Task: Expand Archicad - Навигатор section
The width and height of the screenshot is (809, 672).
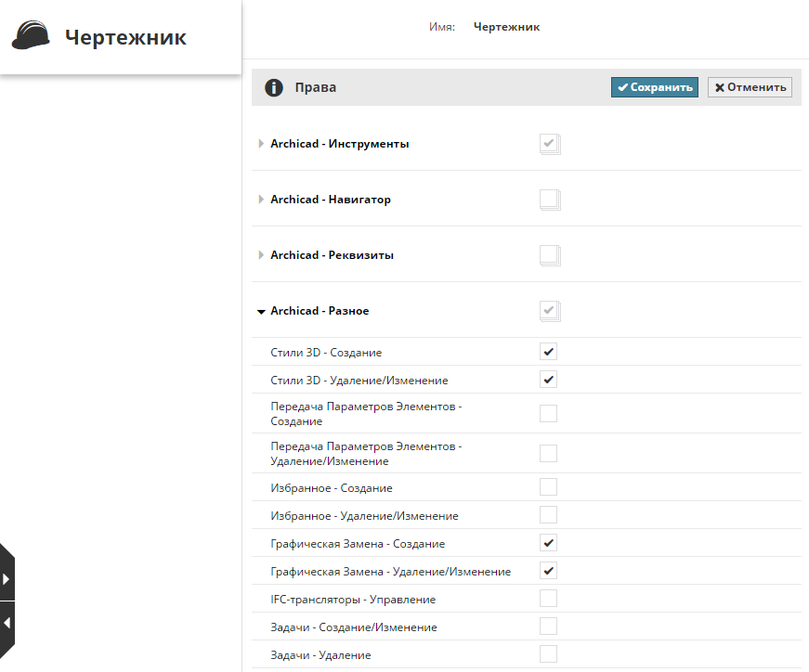Action: coord(261,200)
